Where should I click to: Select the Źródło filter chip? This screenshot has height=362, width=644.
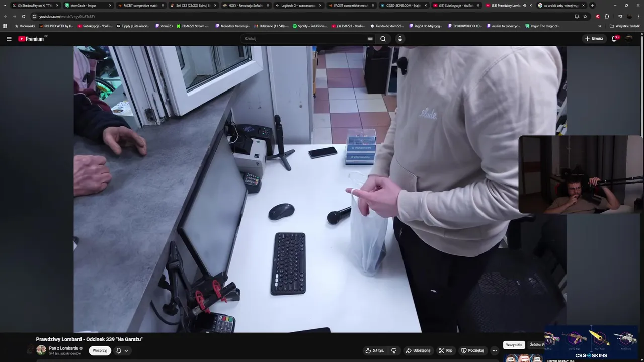(x=537, y=345)
